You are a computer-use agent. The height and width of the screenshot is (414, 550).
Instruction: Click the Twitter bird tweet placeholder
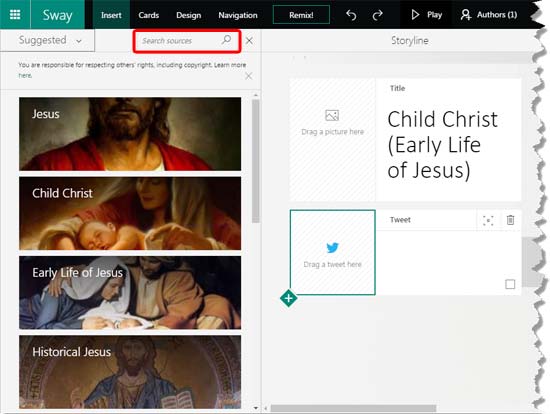[333, 253]
